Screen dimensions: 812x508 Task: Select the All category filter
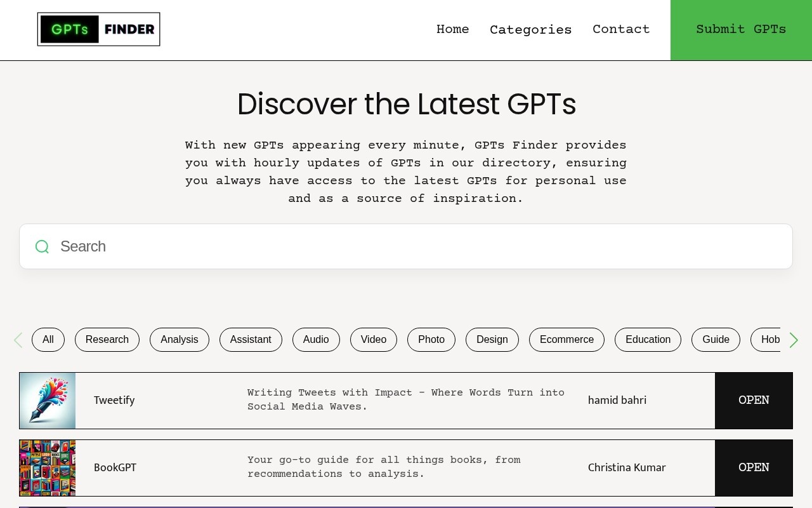(48, 340)
